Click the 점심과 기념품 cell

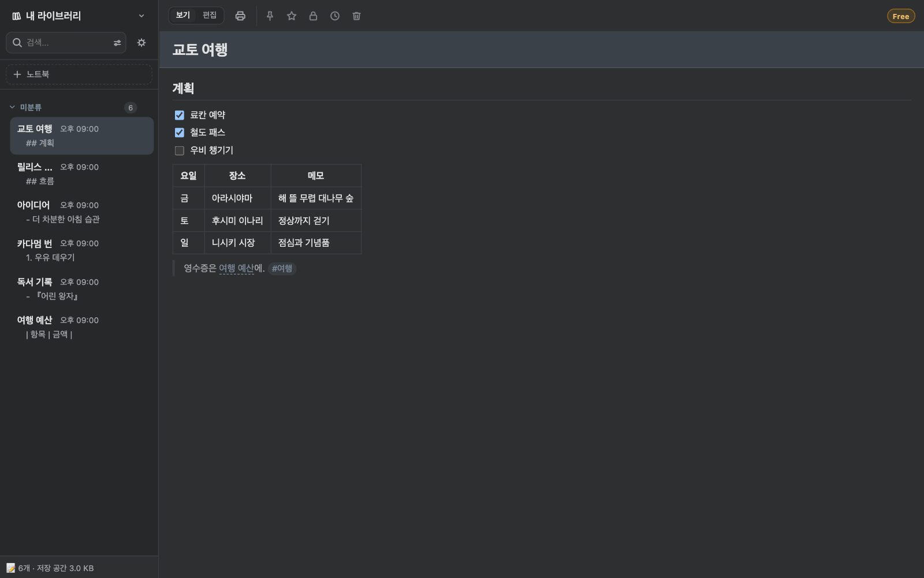pyautogui.click(x=316, y=243)
